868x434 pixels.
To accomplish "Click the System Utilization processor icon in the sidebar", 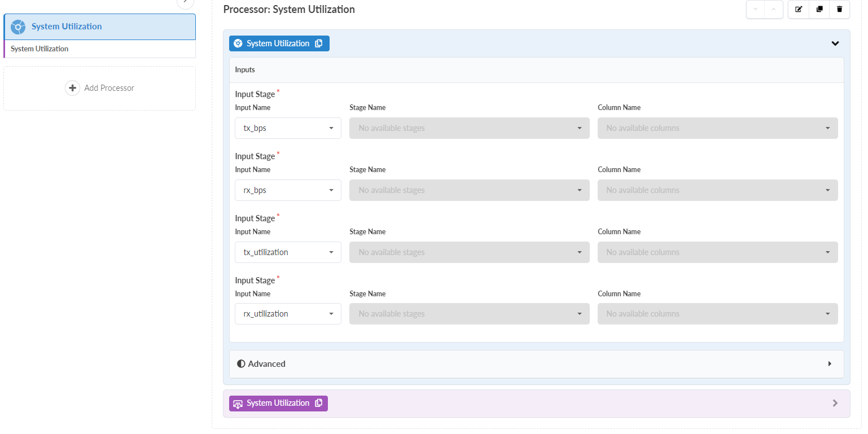I will point(18,27).
